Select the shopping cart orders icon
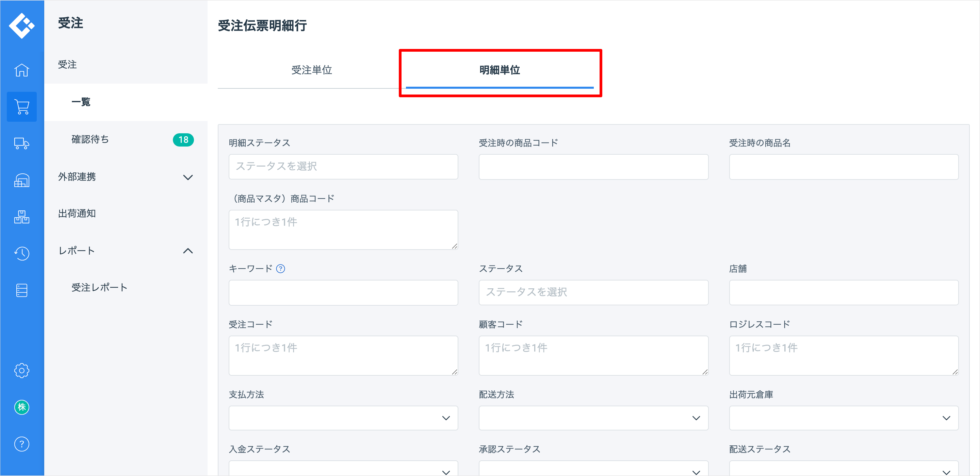Viewport: 980px width, 476px height. (22, 107)
